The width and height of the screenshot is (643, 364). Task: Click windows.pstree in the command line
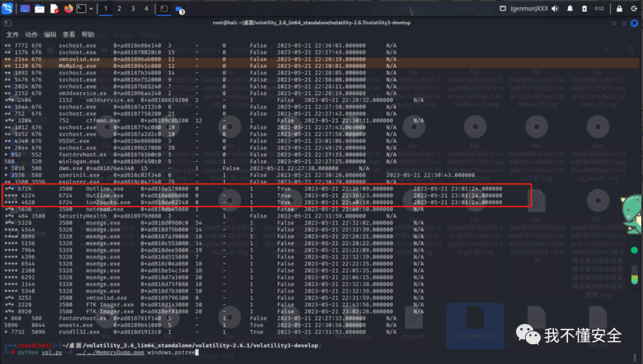(171, 353)
